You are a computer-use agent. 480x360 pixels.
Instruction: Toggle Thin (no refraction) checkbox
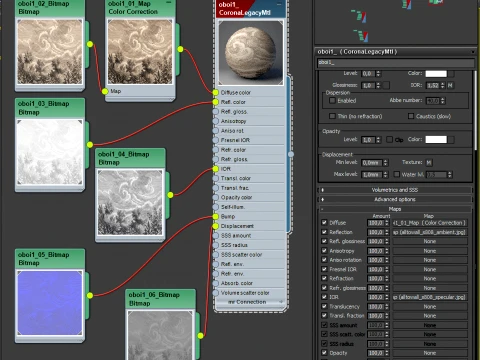coord(332,116)
